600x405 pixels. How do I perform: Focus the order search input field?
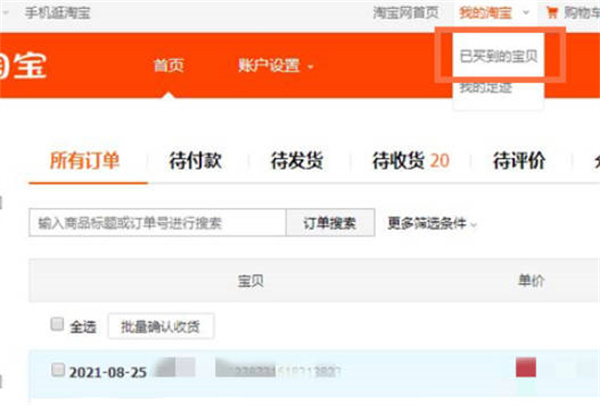pos(157,222)
